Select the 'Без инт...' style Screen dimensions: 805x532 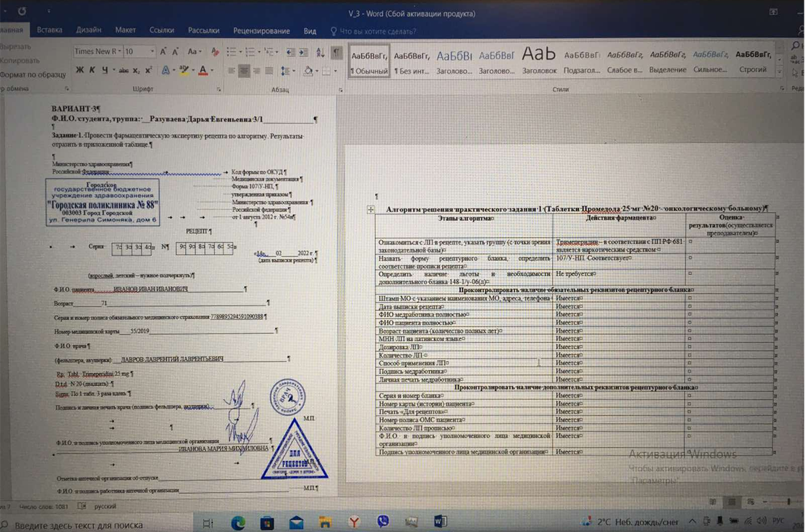pyautogui.click(x=411, y=61)
